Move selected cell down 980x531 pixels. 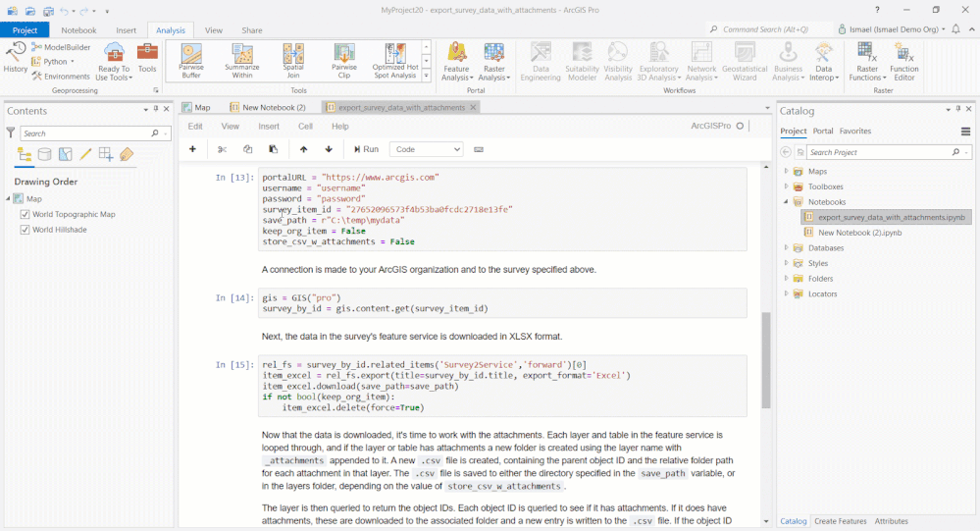click(329, 149)
